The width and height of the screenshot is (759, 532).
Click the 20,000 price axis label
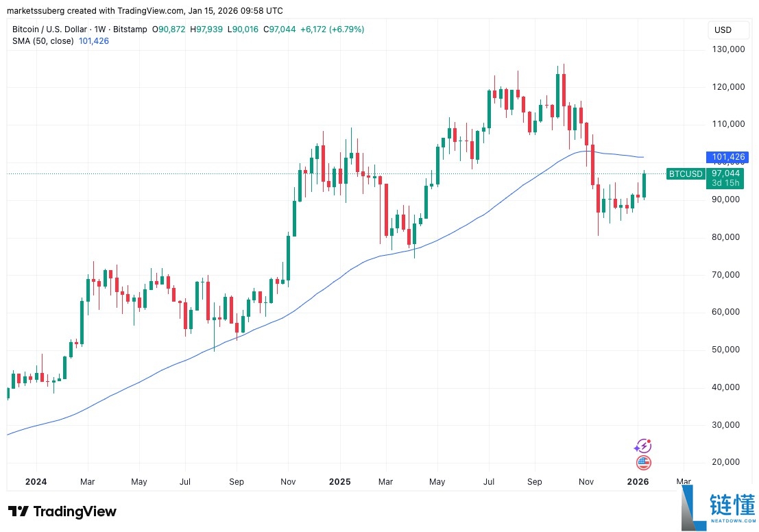point(725,462)
